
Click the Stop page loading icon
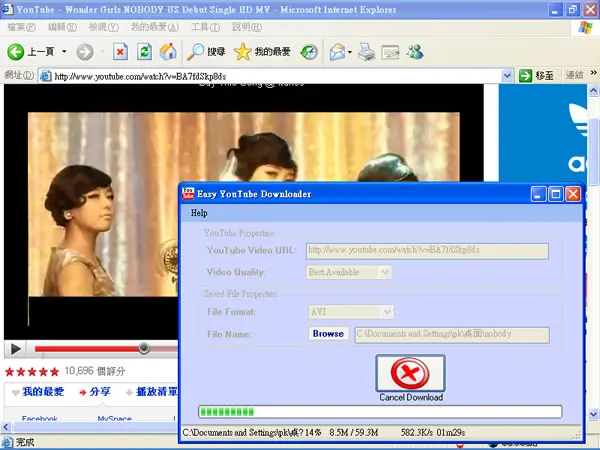point(120,52)
